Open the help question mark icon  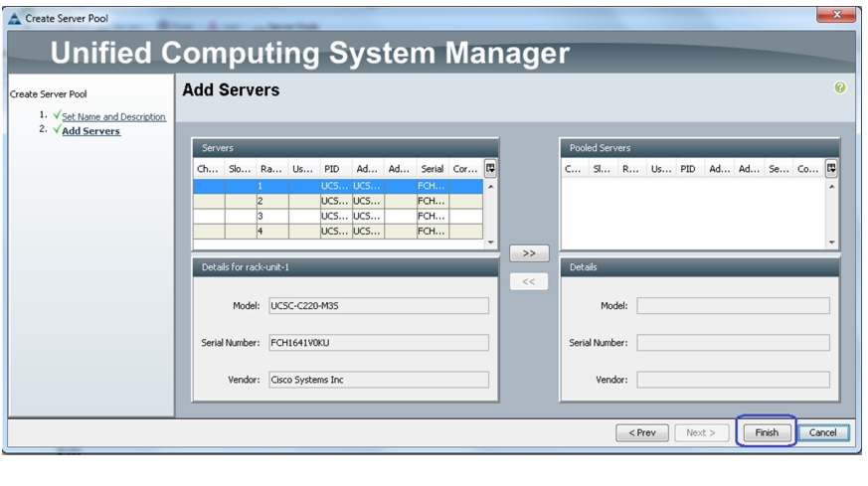pyautogui.click(x=840, y=87)
